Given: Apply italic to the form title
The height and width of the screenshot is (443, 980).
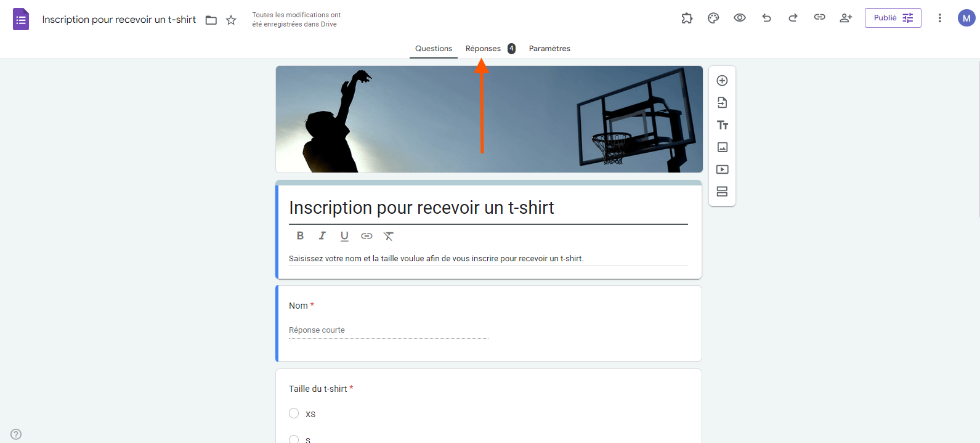Looking at the screenshot, I should (322, 235).
